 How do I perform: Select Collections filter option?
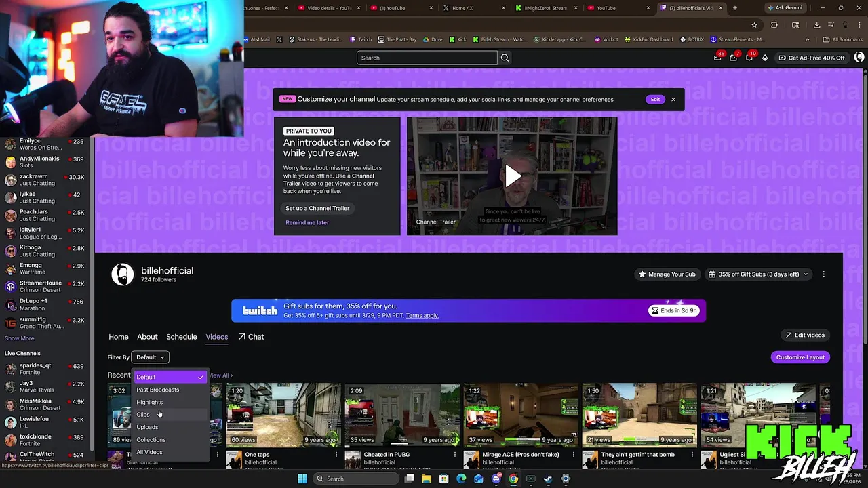click(170, 440)
